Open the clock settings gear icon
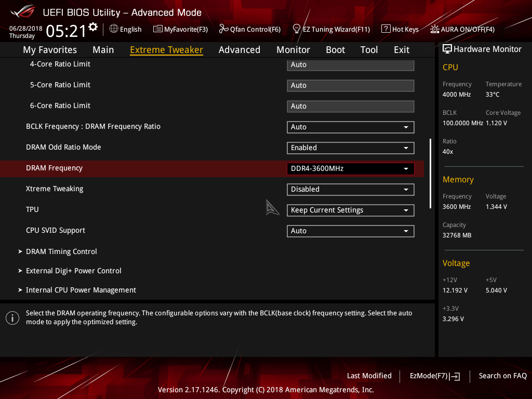The width and height of the screenshot is (532, 399). click(93, 27)
